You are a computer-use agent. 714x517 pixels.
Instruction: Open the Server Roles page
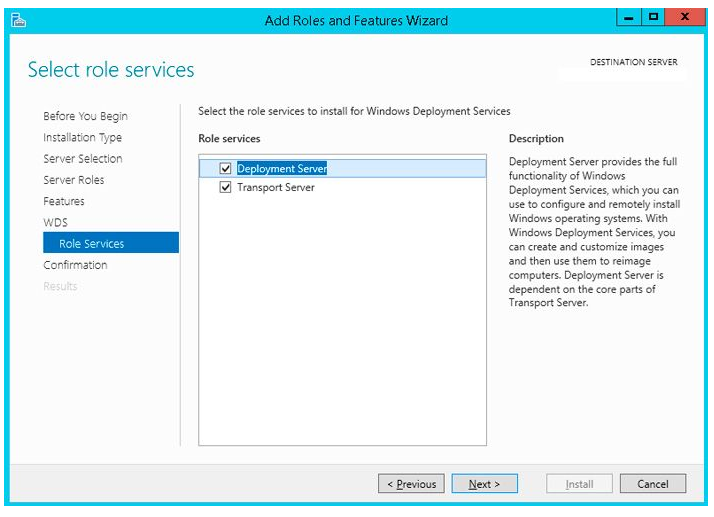(x=74, y=180)
